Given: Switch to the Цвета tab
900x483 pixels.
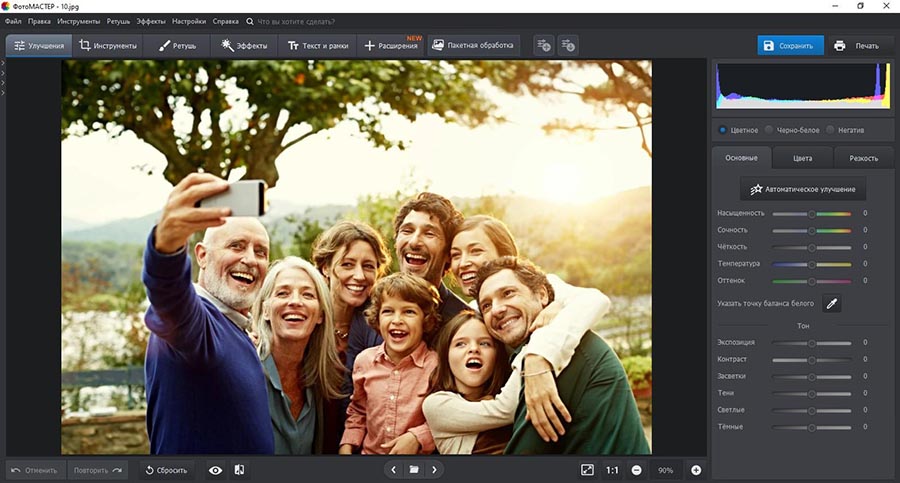Looking at the screenshot, I should click(802, 158).
